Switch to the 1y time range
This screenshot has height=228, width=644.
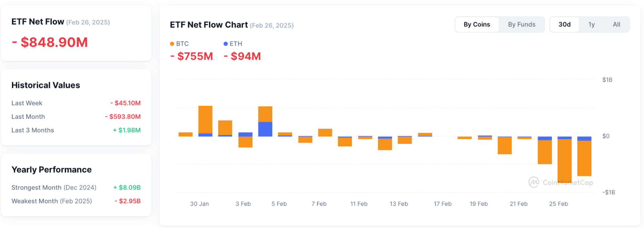coord(591,24)
